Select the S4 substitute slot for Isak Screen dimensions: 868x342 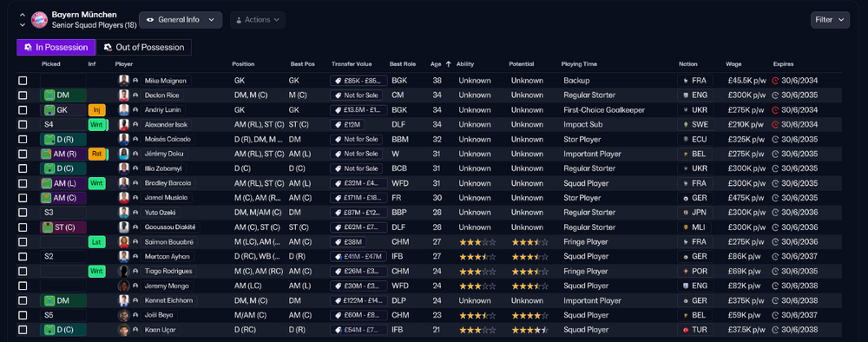(x=62, y=124)
